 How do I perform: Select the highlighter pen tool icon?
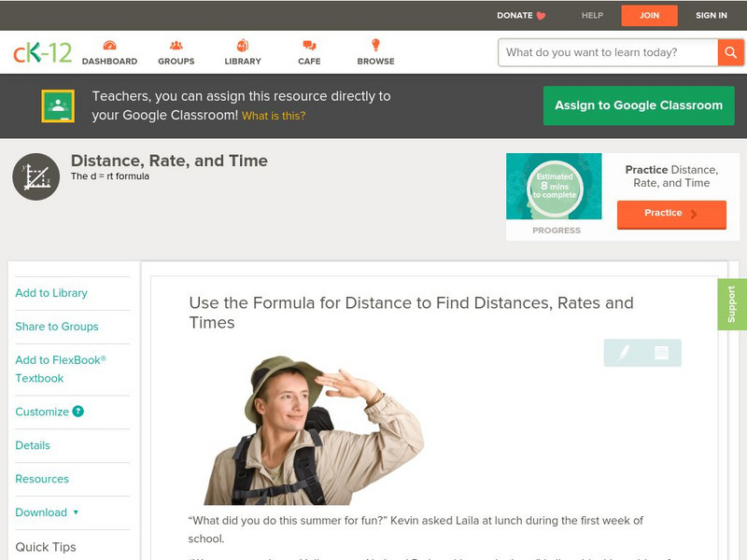[624, 353]
